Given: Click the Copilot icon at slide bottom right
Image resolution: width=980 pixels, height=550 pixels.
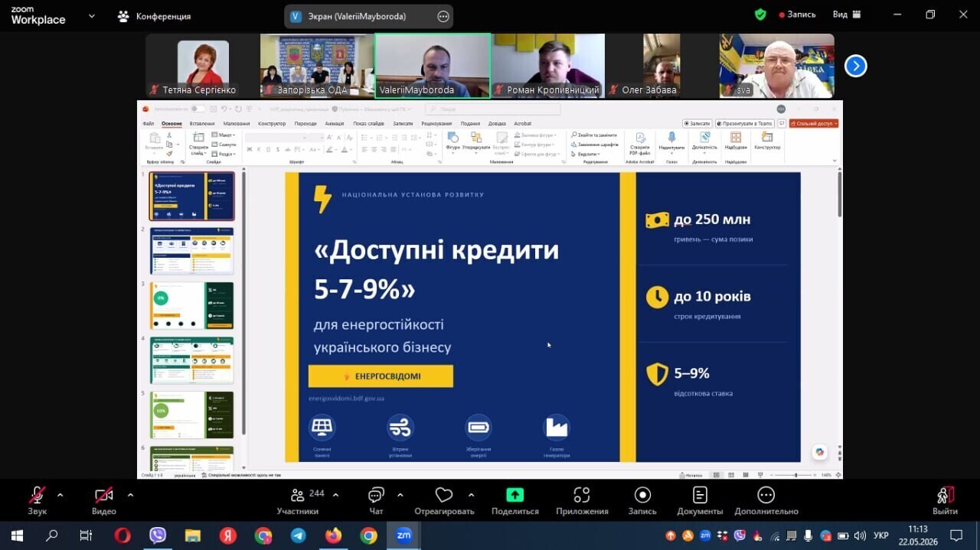Looking at the screenshot, I should (x=820, y=452).
